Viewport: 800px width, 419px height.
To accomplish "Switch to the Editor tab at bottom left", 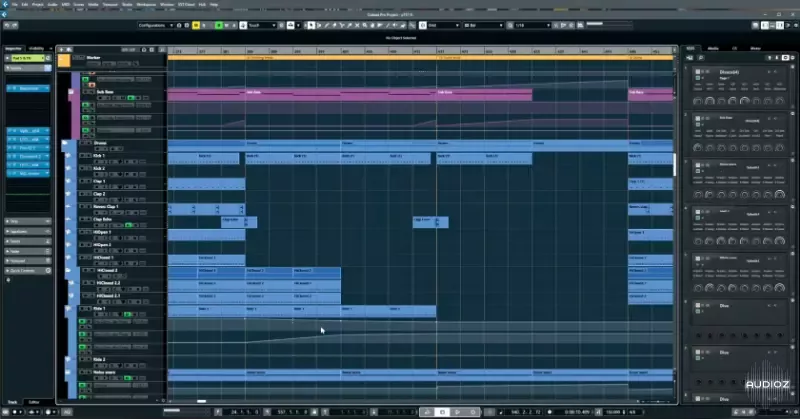I will click(x=34, y=402).
